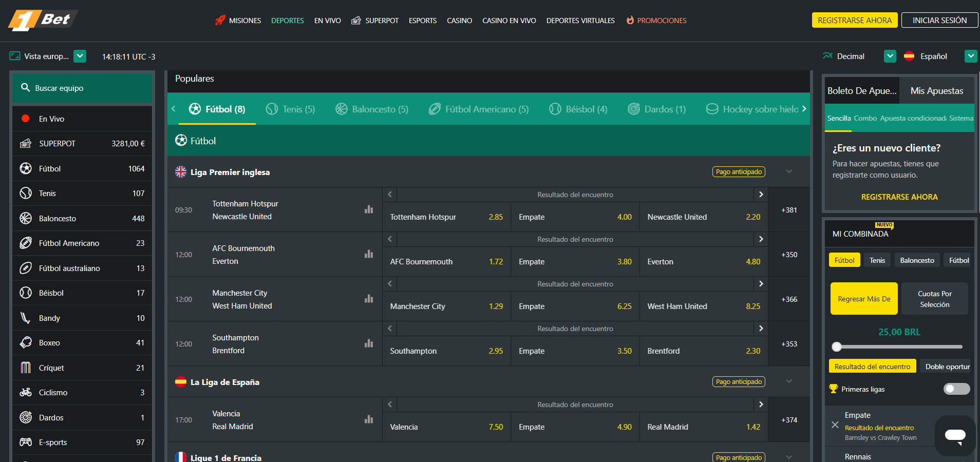This screenshot has height=462, width=980.
Task: Click the yellow REGISTRARSE AHORA header button
Action: 855,20
